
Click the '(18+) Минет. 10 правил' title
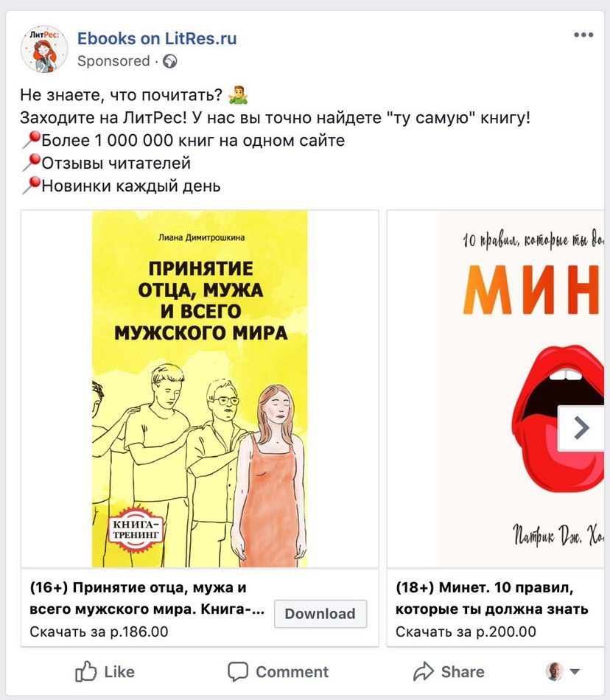(x=491, y=598)
